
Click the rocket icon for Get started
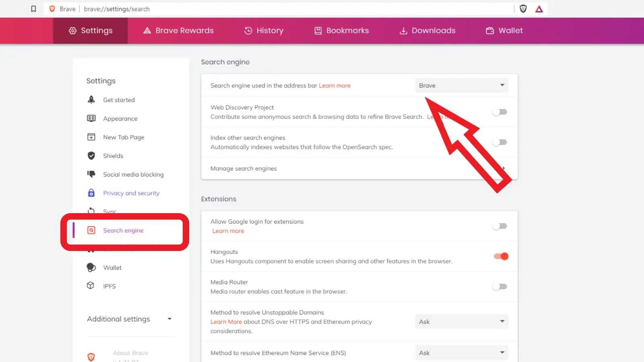[91, 100]
